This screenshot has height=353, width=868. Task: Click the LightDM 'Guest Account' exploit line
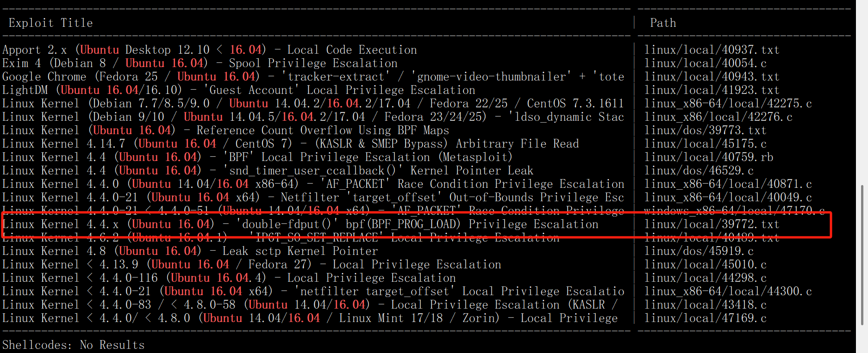coord(238,90)
